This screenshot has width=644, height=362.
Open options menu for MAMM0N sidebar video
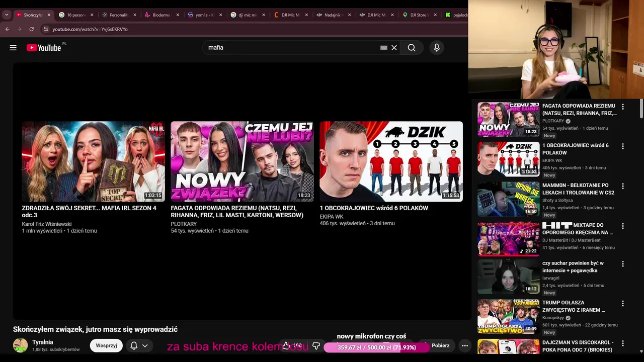pos(623,186)
